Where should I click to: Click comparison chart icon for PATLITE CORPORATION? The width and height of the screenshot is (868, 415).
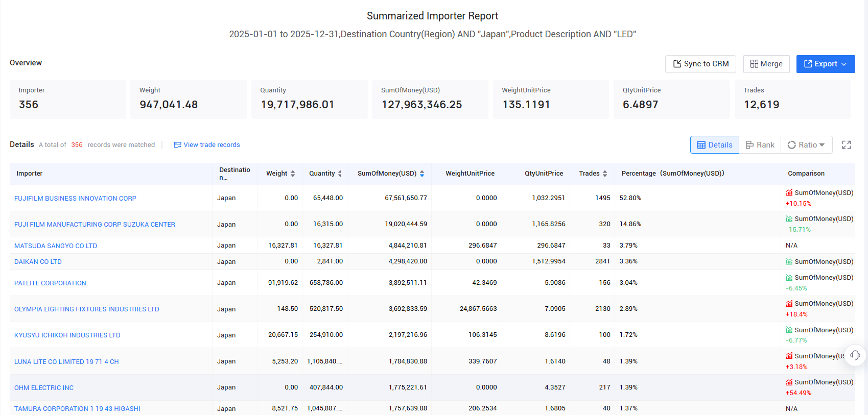coord(789,277)
